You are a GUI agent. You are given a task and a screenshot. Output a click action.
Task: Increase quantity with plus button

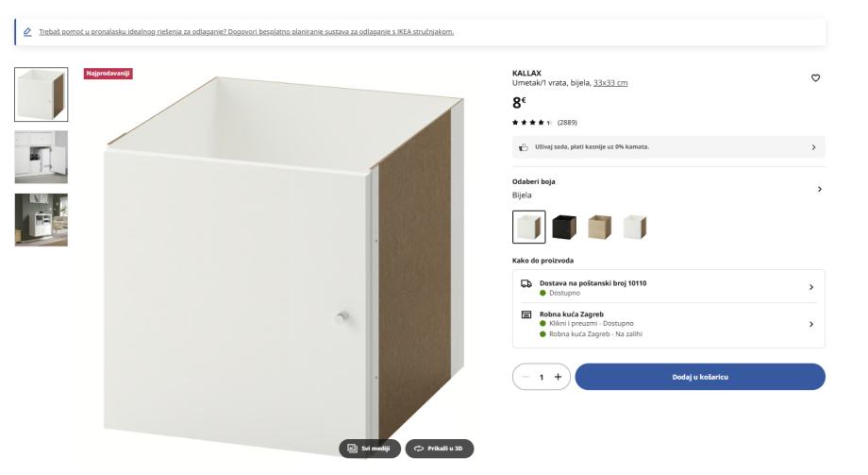558,377
